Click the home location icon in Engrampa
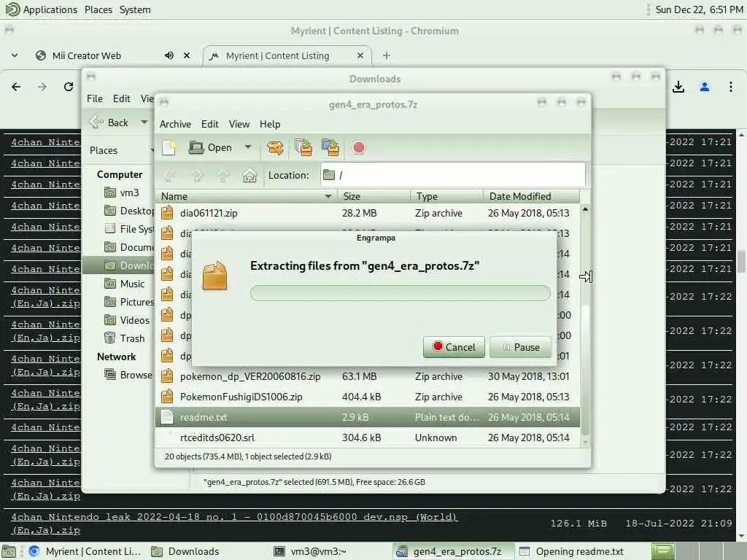The height and width of the screenshot is (560, 747). click(x=249, y=175)
